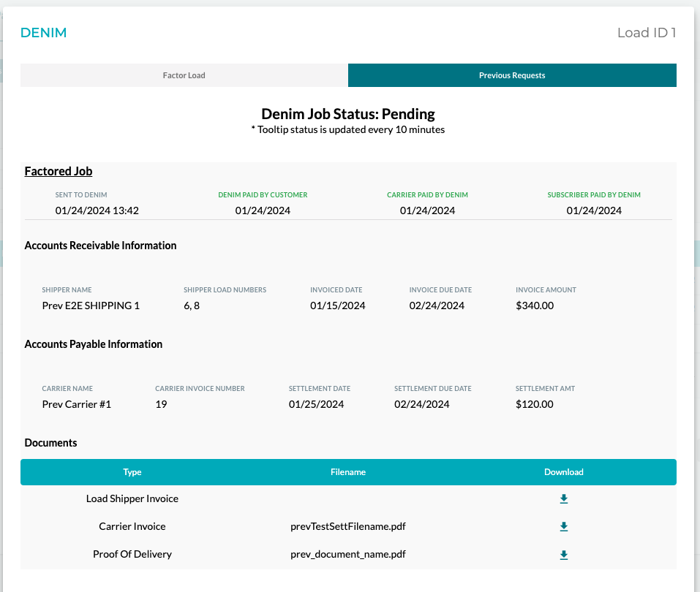Select the Previous Requests tab
700x592 pixels.
click(512, 75)
